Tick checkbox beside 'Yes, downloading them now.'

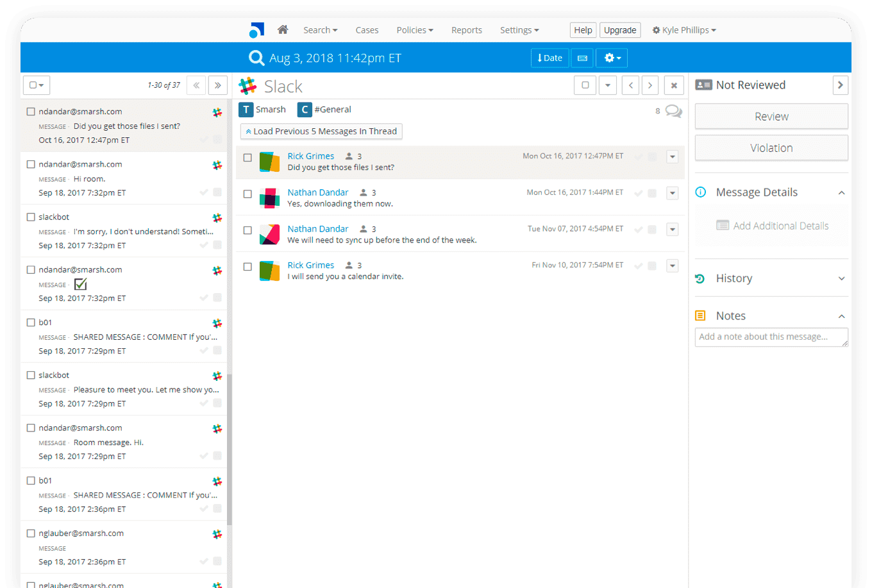247,194
